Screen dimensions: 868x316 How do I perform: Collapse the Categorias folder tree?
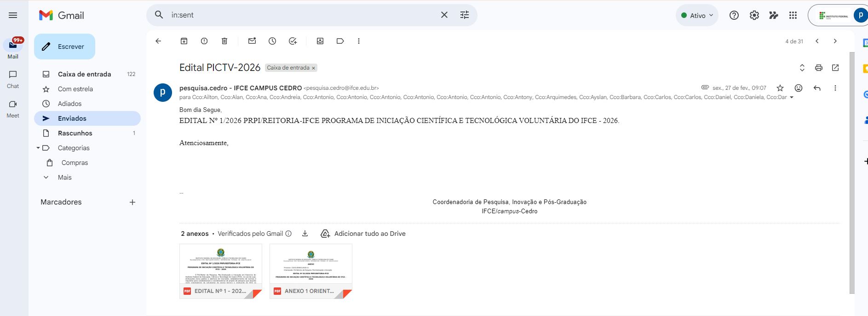[38, 148]
